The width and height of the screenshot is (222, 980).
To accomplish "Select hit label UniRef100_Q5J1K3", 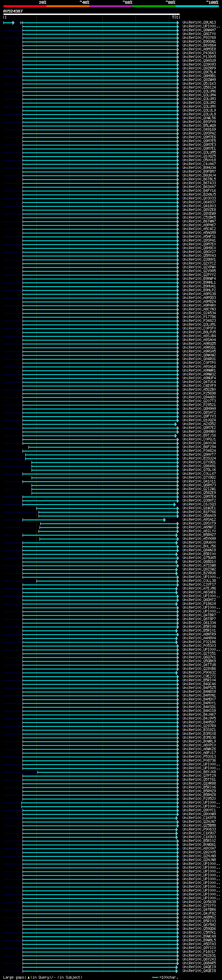I will point(199,84).
